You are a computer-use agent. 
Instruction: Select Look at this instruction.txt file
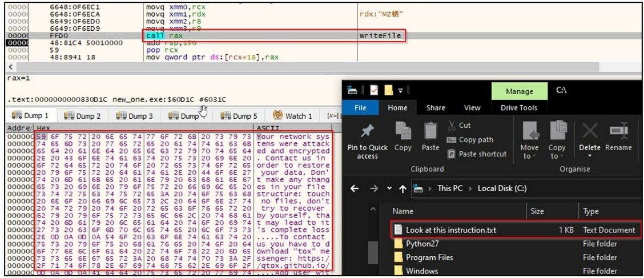click(516, 230)
